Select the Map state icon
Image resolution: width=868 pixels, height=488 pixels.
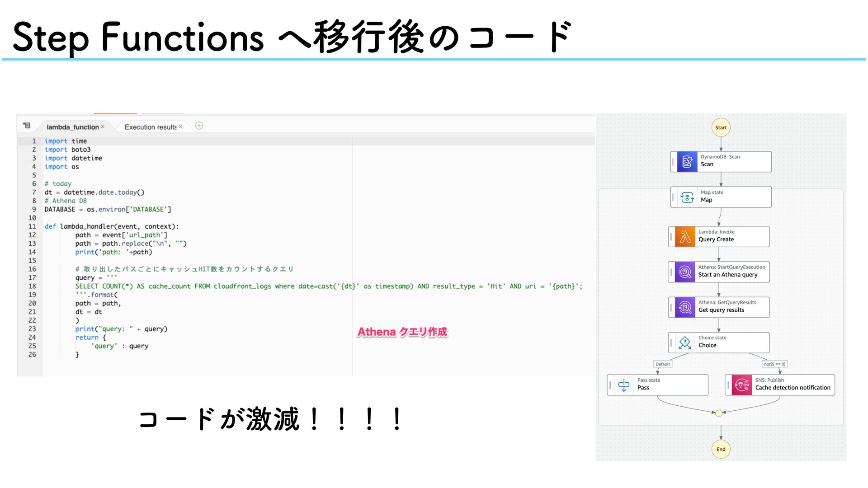pos(687,197)
